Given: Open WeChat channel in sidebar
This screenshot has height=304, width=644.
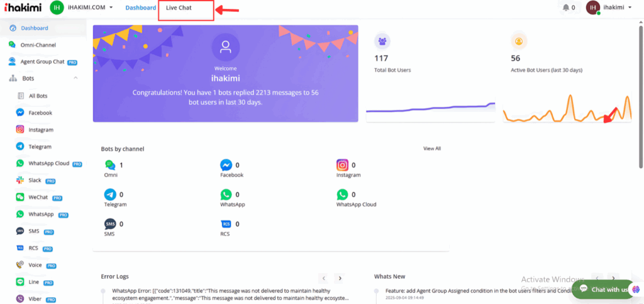Looking at the screenshot, I should click(x=21, y=198).
